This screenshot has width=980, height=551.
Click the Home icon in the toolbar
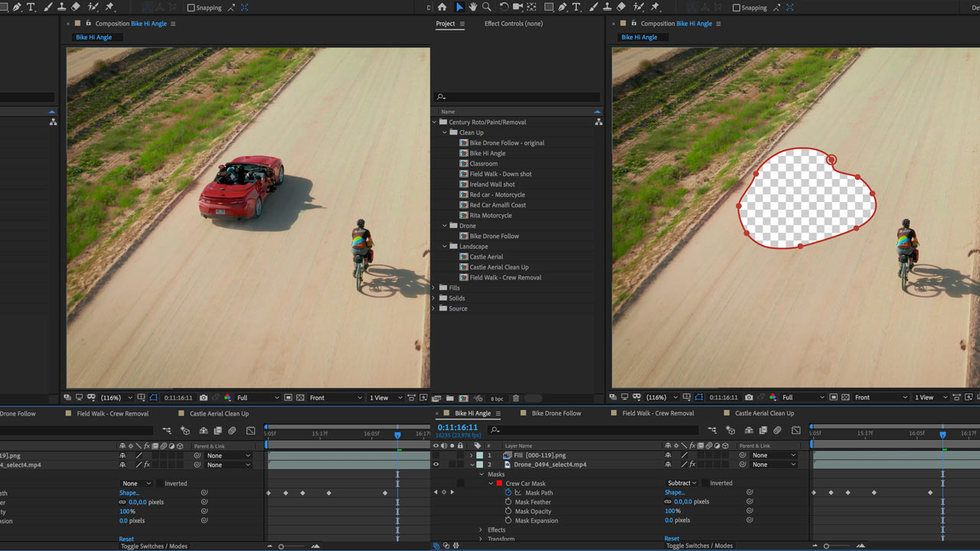[x=442, y=7]
